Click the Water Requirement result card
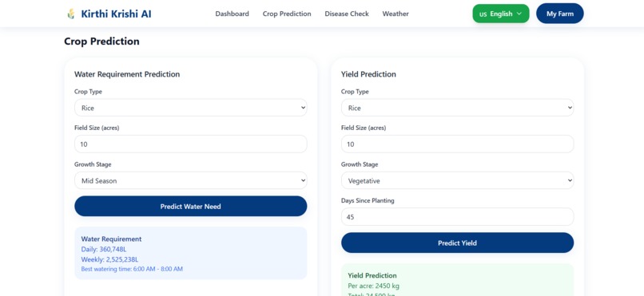The height and width of the screenshot is (296, 644). (x=191, y=254)
